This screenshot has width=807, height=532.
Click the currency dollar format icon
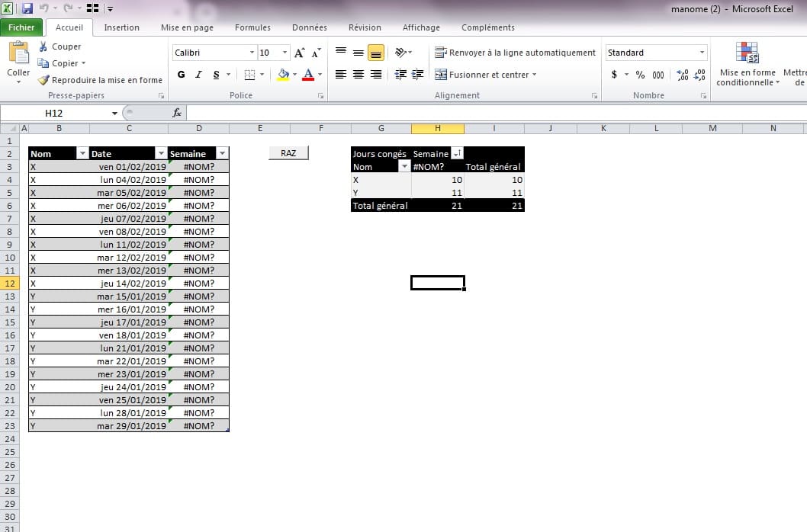coord(614,75)
